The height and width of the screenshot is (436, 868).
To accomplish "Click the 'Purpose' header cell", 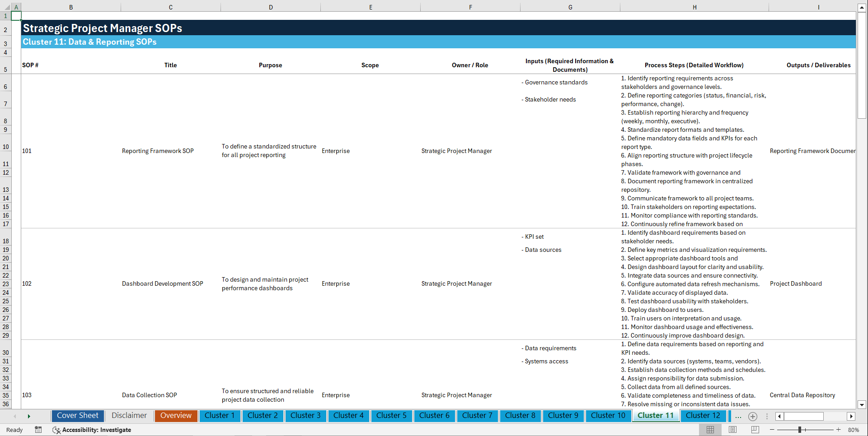I will click(270, 65).
